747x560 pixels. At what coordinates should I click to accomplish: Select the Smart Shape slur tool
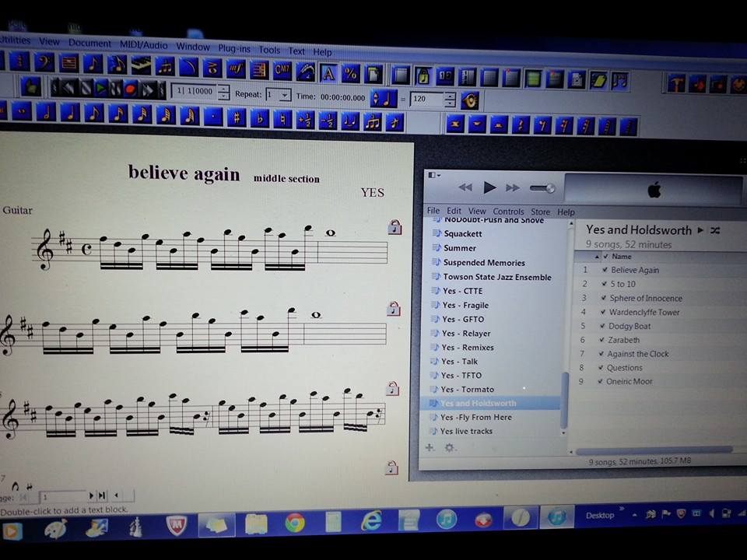tap(188, 67)
